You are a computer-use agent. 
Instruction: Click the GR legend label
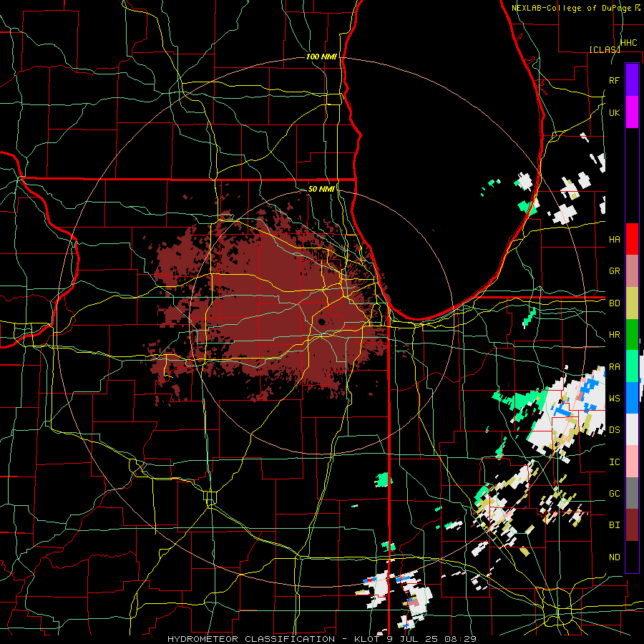pos(614,271)
